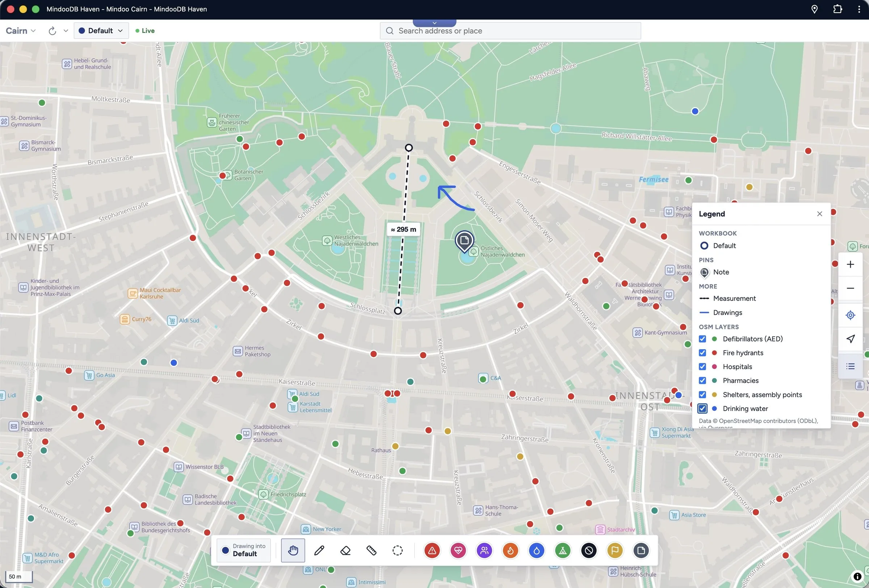This screenshot has height=588, width=869.
Task: Zoom out with the minus button
Action: point(850,288)
